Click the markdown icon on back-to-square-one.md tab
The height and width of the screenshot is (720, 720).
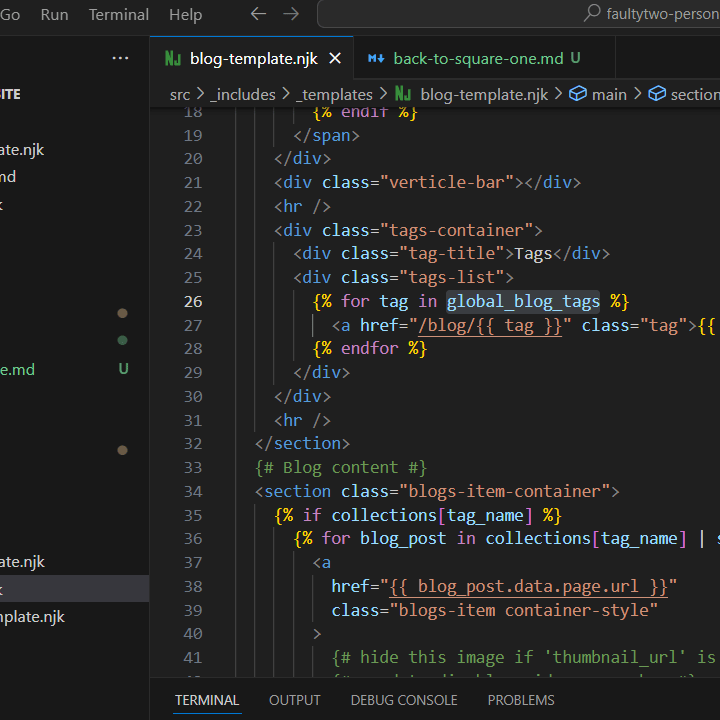(x=376, y=58)
